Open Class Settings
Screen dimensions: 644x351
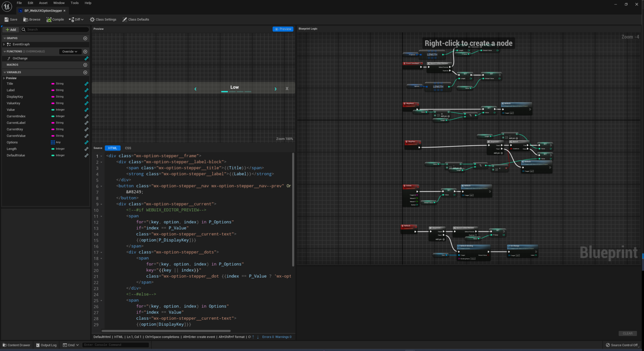point(103,19)
